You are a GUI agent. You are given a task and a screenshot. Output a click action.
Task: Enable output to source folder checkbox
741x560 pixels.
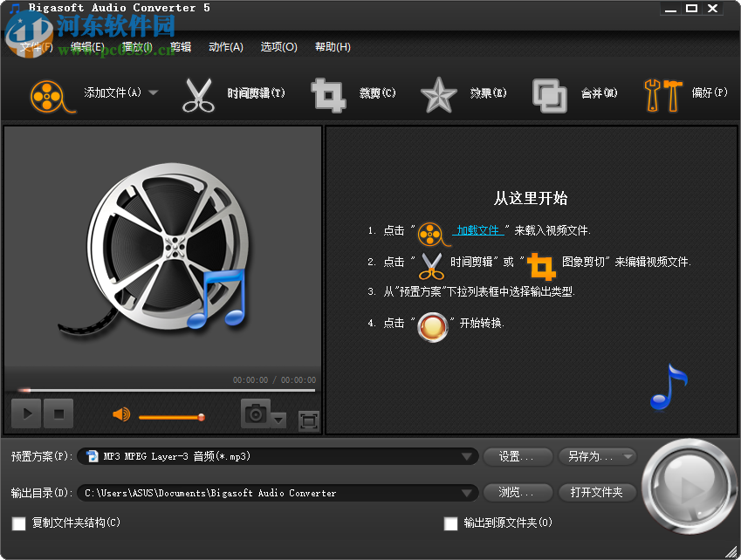click(450, 524)
